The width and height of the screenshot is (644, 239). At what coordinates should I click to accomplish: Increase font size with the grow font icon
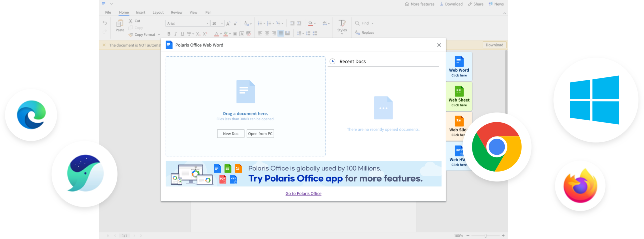coord(228,24)
